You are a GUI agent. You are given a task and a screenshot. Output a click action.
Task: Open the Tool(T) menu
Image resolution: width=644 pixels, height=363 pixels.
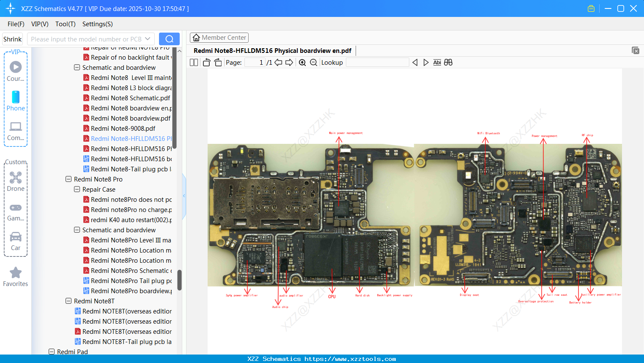click(65, 24)
